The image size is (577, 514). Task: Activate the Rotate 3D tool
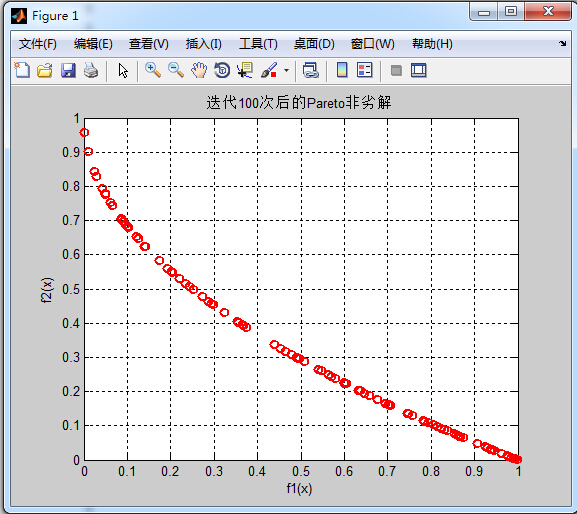point(222,70)
